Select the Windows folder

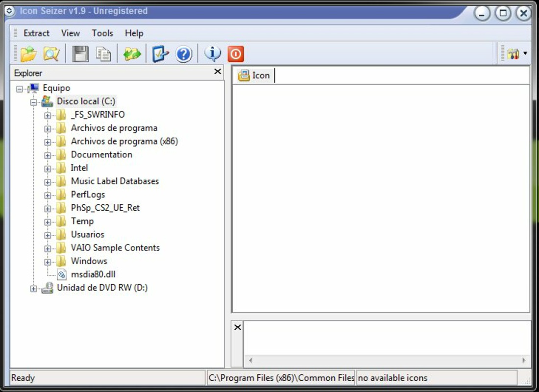click(x=89, y=261)
